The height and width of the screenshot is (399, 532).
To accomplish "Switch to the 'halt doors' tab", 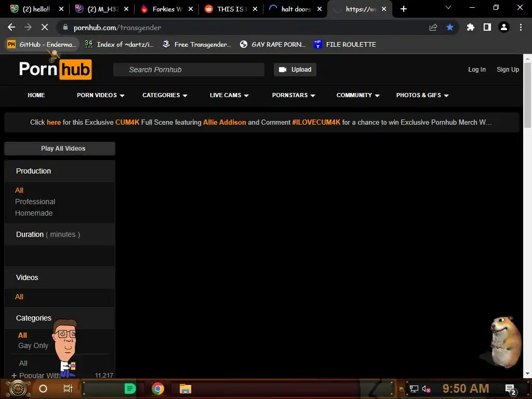I will 295,9.
